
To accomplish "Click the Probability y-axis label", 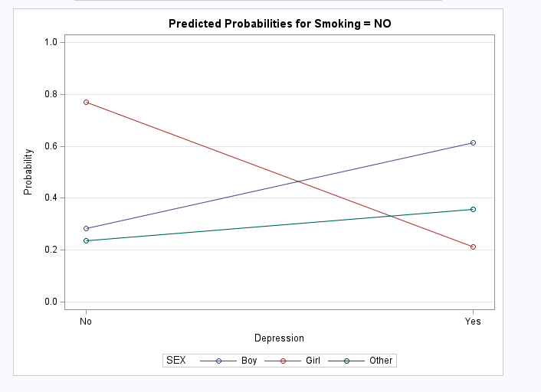I will pyautogui.click(x=28, y=171).
